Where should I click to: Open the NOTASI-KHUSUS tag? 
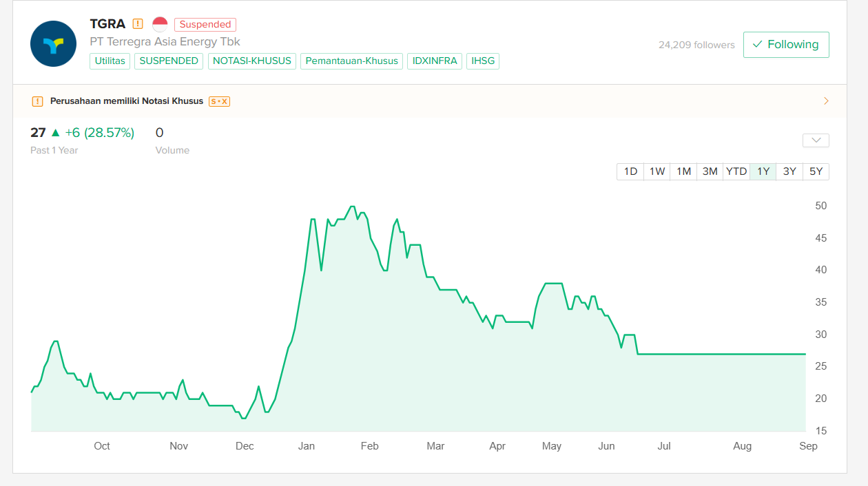point(252,61)
